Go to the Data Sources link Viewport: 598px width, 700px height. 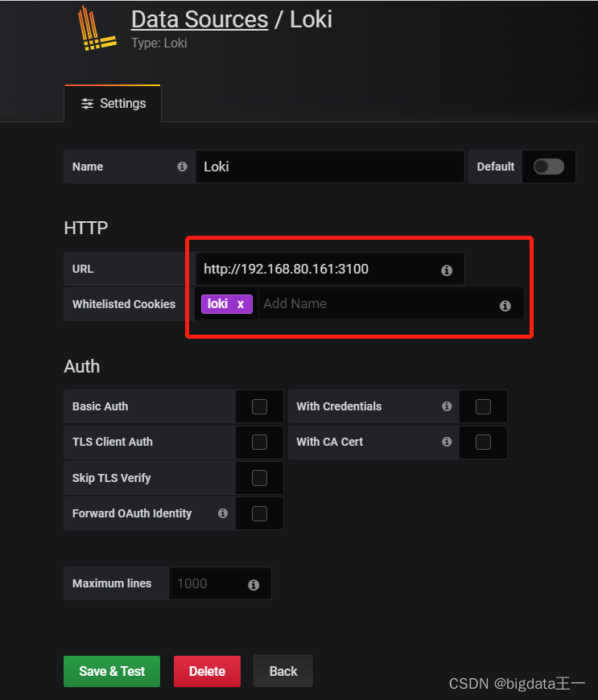pyautogui.click(x=200, y=19)
